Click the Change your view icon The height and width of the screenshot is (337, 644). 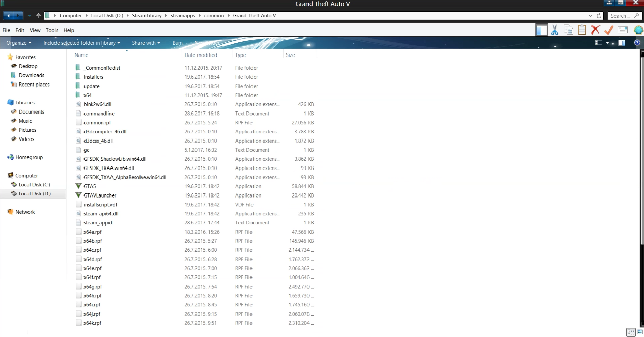[x=598, y=43]
